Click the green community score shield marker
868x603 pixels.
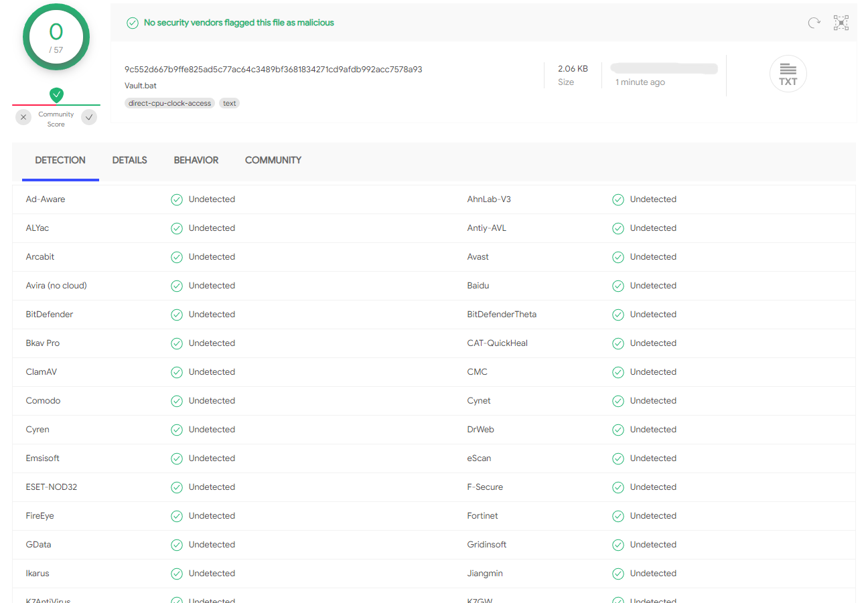pos(57,94)
